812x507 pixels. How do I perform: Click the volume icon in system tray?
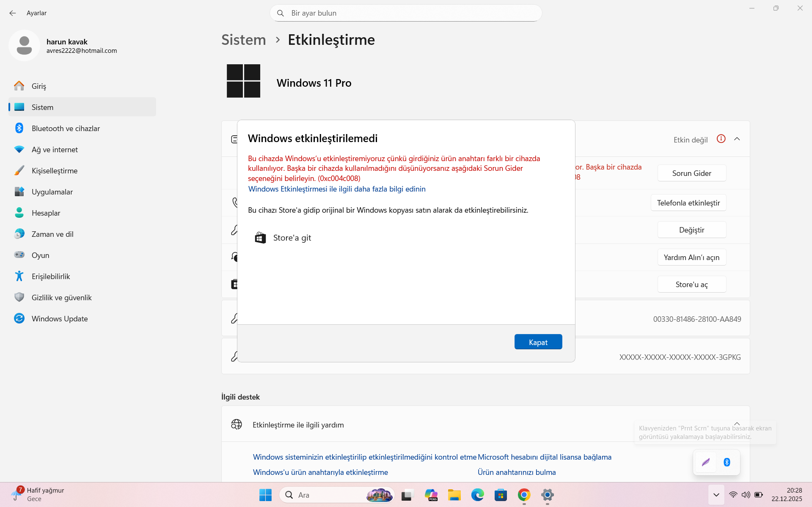coord(746,495)
